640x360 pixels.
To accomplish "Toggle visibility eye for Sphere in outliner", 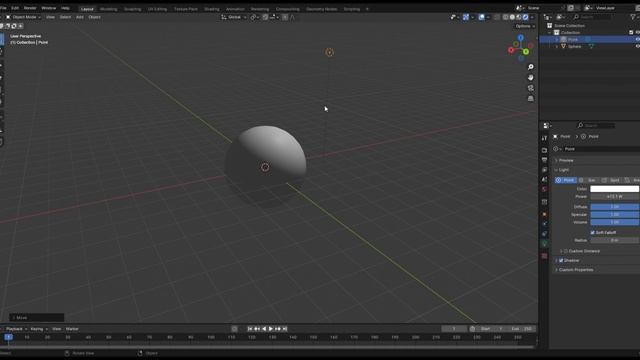I will (x=637, y=46).
